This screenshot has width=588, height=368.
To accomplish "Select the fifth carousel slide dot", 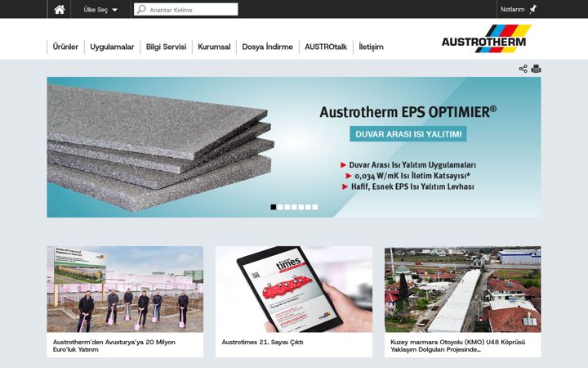I will coord(301,207).
